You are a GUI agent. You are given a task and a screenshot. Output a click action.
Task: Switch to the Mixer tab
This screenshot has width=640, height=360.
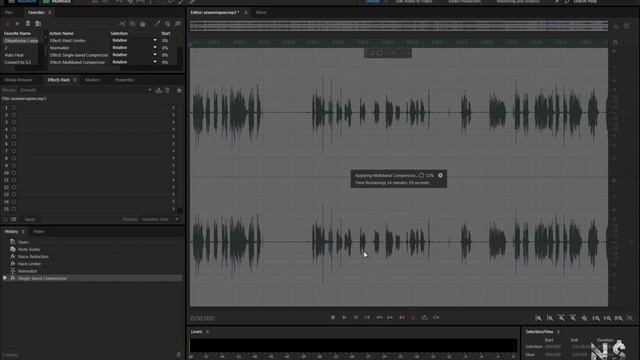coord(261,13)
